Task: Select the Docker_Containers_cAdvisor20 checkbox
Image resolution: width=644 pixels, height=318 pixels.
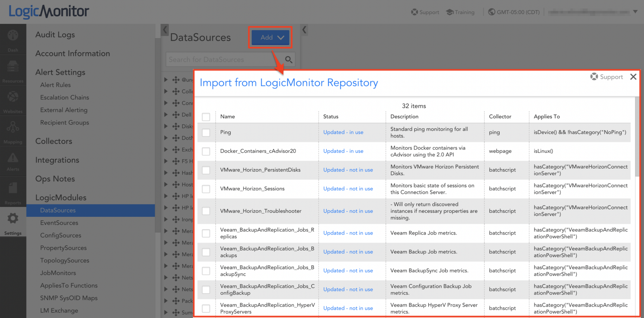Action: pyautogui.click(x=206, y=151)
